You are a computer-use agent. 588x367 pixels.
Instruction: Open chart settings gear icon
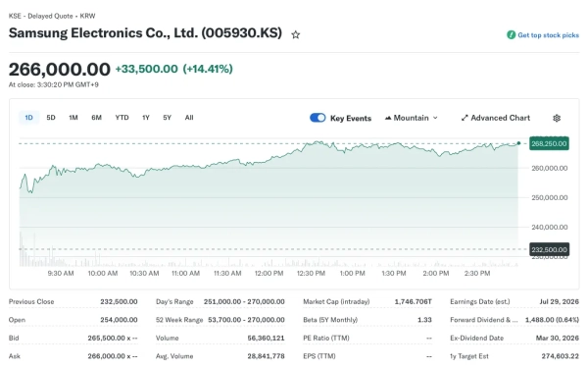point(557,118)
